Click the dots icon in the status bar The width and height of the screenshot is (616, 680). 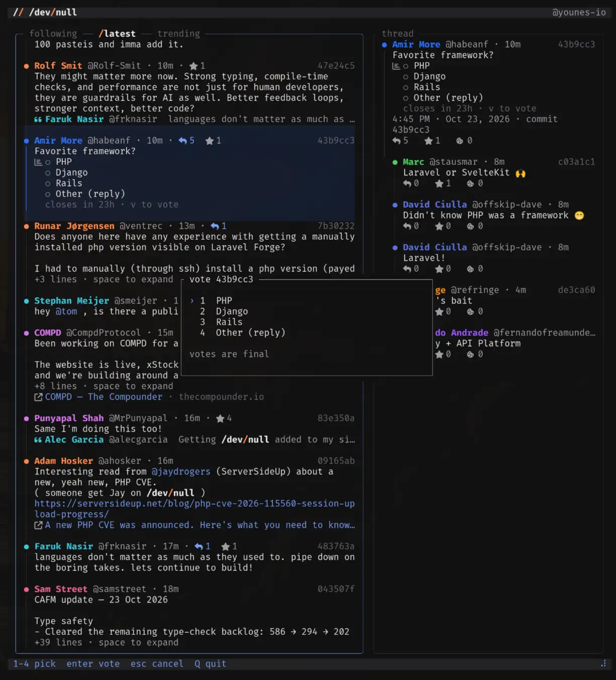click(x=603, y=664)
